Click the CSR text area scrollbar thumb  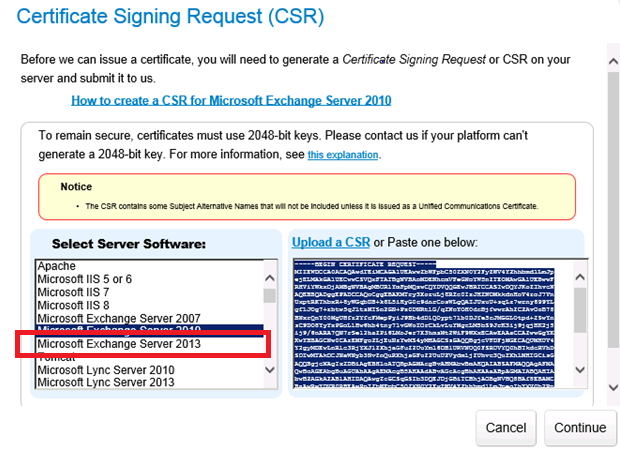click(580, 311)
